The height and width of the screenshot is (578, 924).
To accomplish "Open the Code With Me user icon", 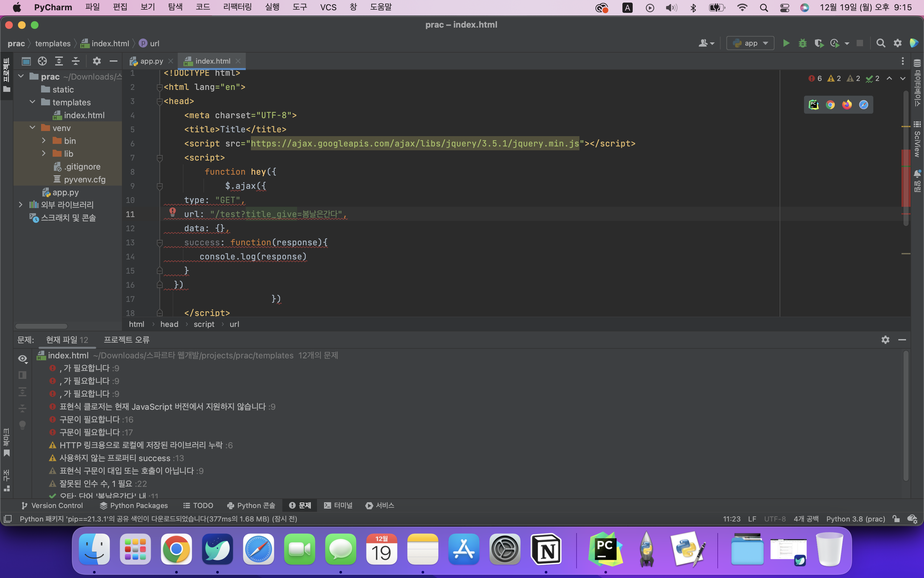I will [x=706, y=43].
